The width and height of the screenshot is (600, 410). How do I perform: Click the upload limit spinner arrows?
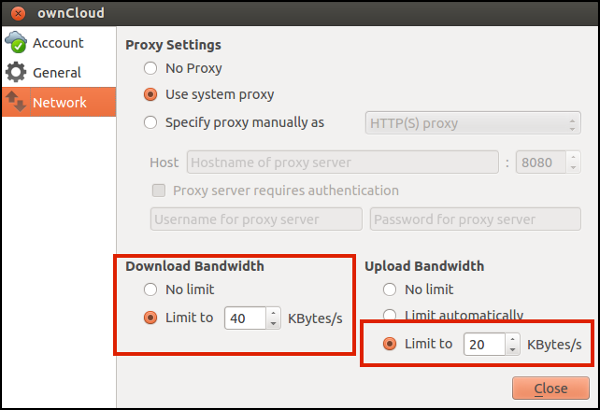click(x=512, y=344)
